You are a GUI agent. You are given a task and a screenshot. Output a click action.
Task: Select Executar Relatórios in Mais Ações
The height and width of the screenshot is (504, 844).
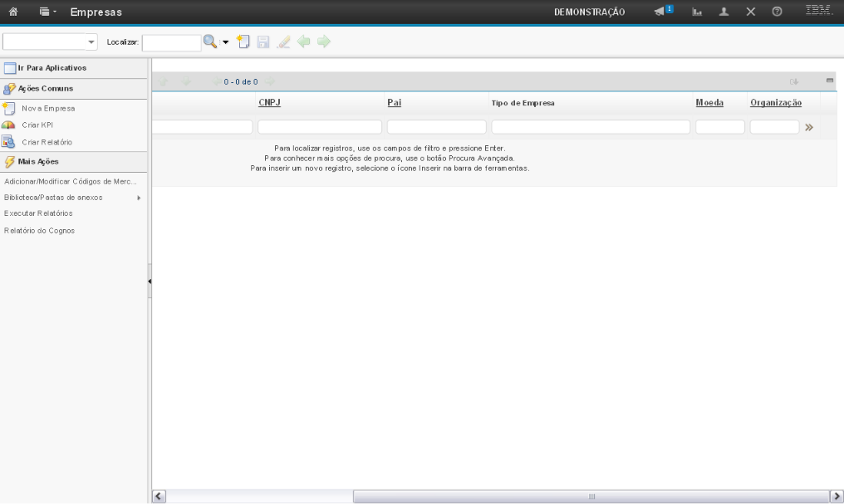38,213
